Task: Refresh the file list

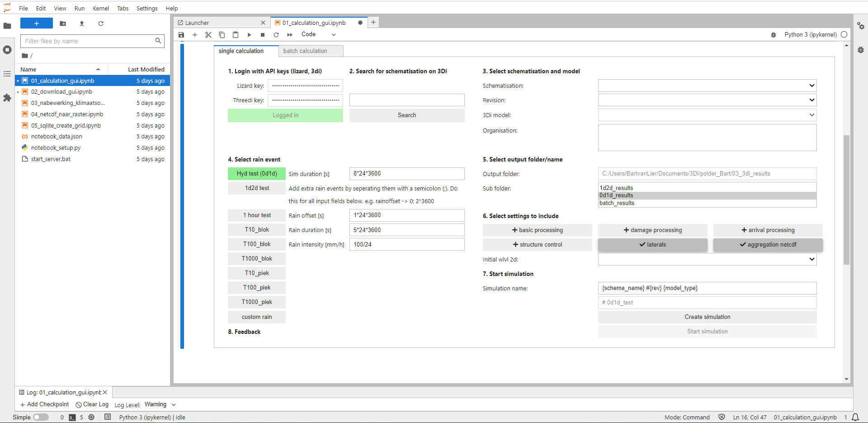Action: click(x=101, y=24)
